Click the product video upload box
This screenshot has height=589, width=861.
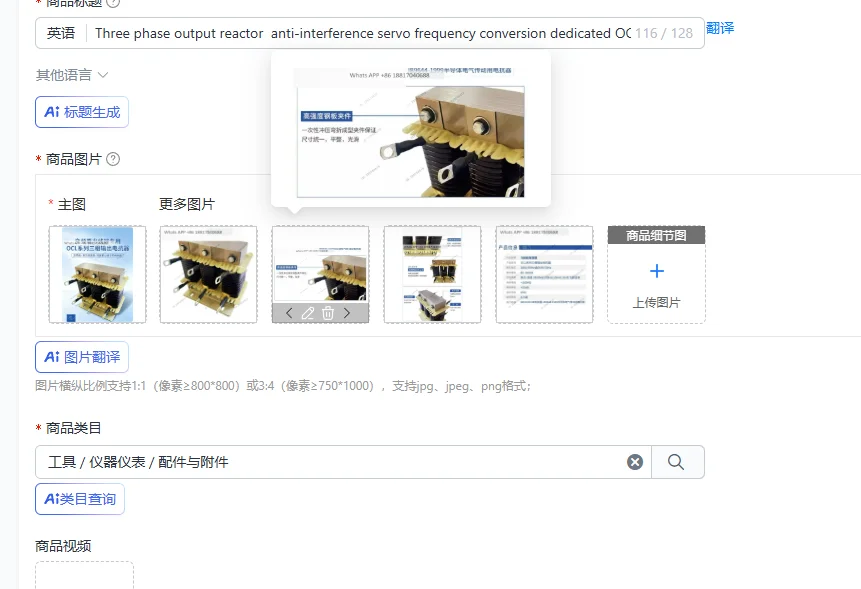click(x=85, y=575)
